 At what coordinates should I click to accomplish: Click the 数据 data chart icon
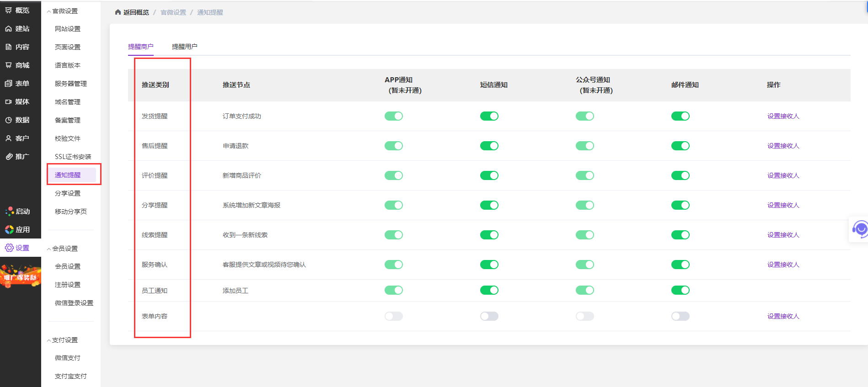pyautogui.click(x=9, y=120)
